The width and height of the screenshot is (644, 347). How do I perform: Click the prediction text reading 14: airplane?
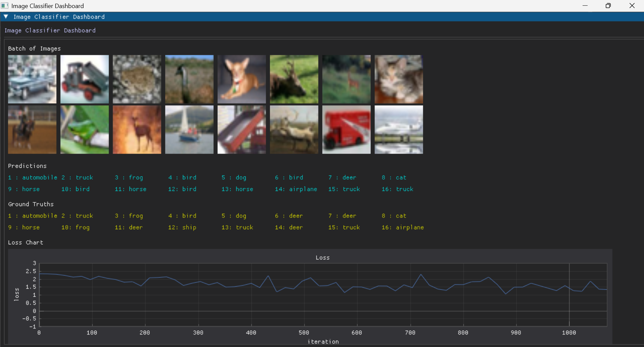coord(296,189)
